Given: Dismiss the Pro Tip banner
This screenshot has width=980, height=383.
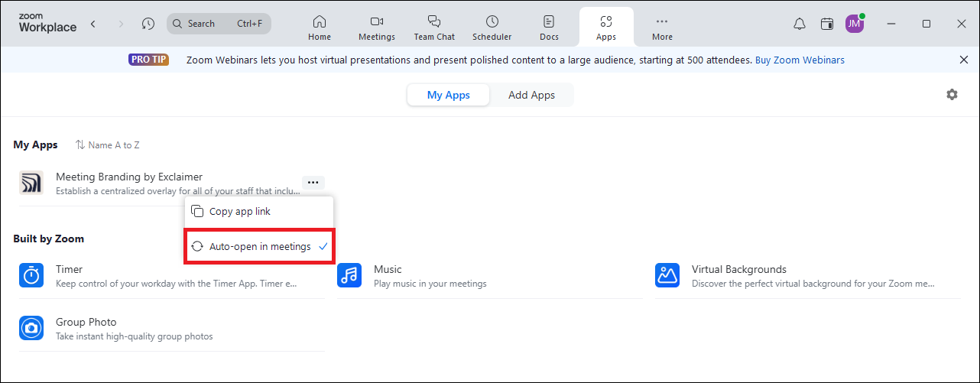Looking at the screenshot, I should coord(963,60).
